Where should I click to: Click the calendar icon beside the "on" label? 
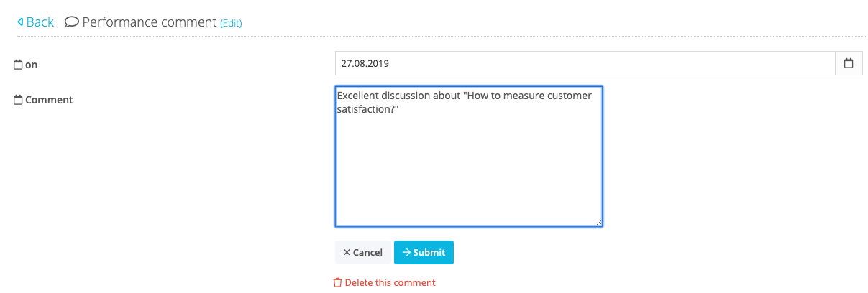pyautogui.click(x=18, y=65)
